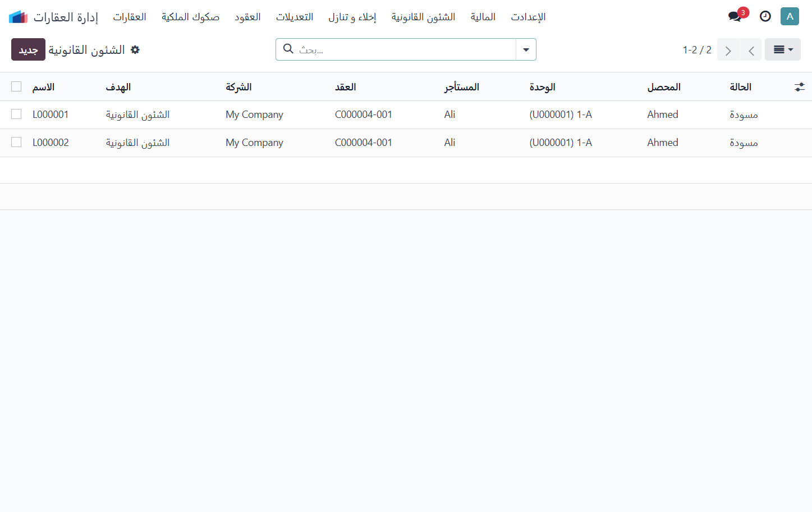Screen dimensions: 812x512
Task: Sort by الهدف column header
Action: (x=118, y=87)
